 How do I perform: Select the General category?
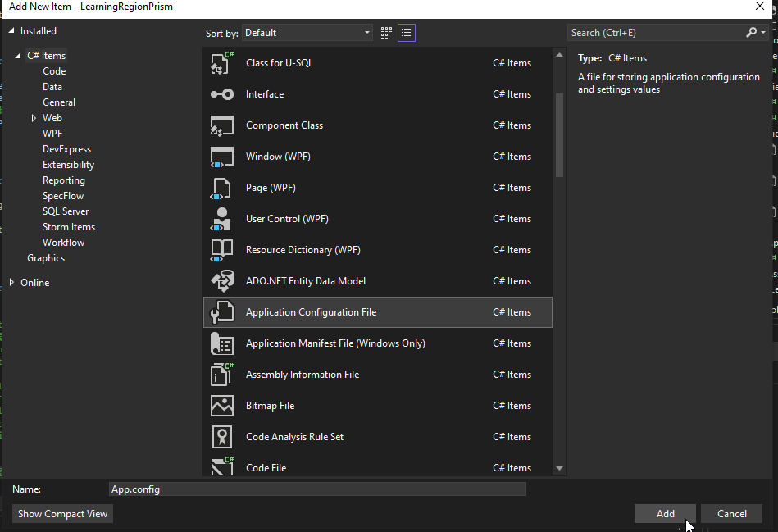tap(59, 102)
